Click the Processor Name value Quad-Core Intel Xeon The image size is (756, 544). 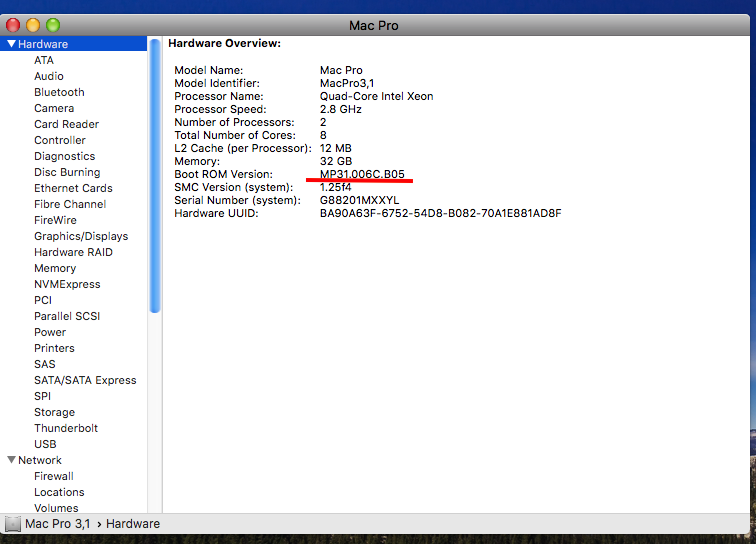(x=377, y=96)
